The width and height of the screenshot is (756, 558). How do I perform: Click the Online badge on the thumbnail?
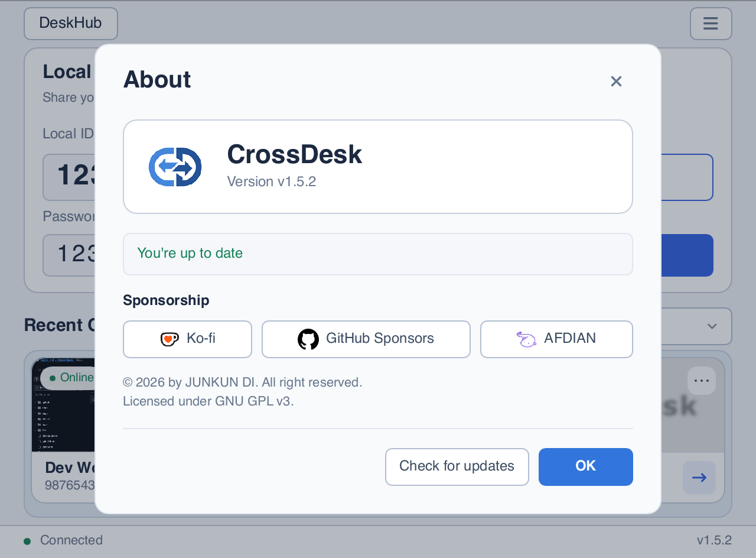pos(68,378)
